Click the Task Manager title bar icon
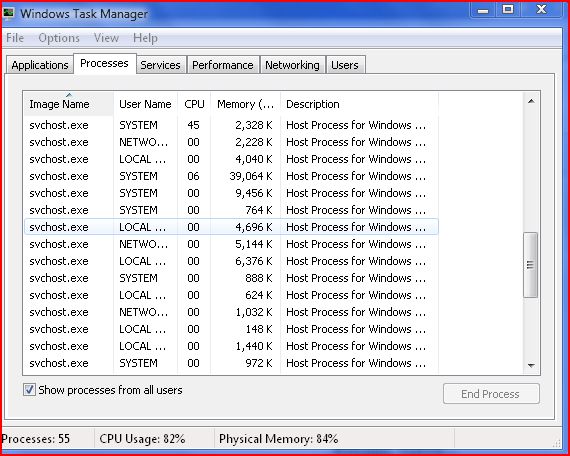The width and height of the screenshot is (570, 456). point(8,13)
